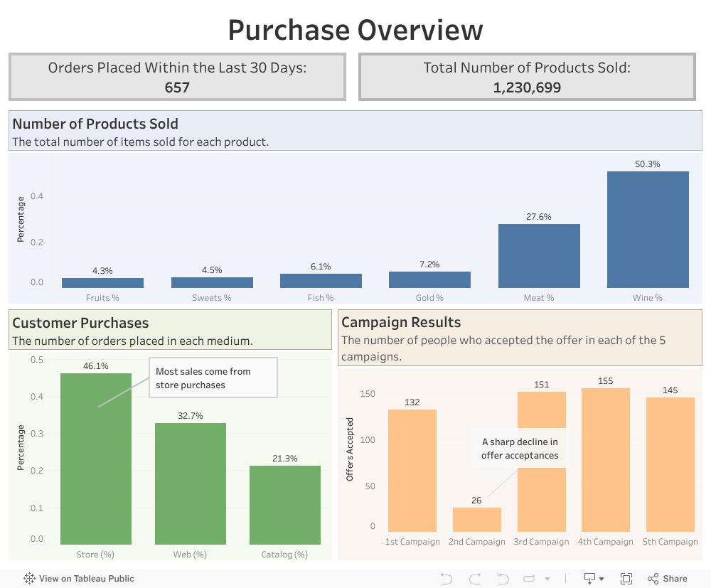The width and height of the screenshot is (711, 588).
Task: Select the Web (%) bar
Action: coord(191,483)
